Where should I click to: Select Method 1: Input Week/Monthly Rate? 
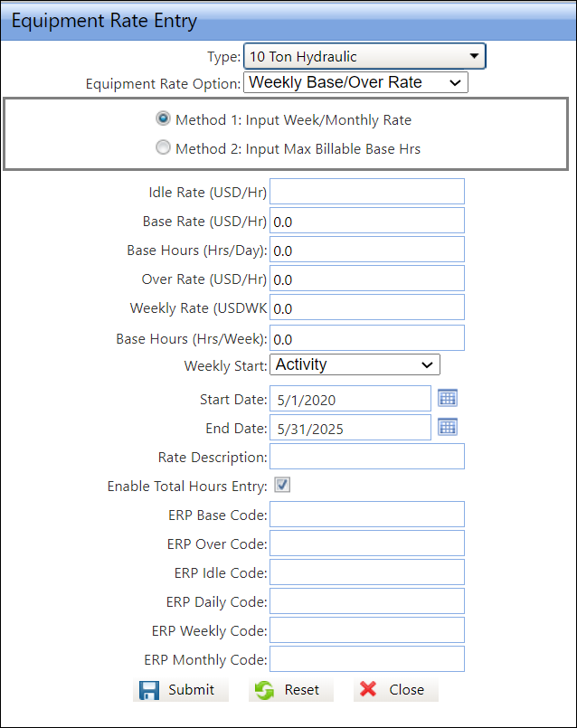(x=163, y=118)
